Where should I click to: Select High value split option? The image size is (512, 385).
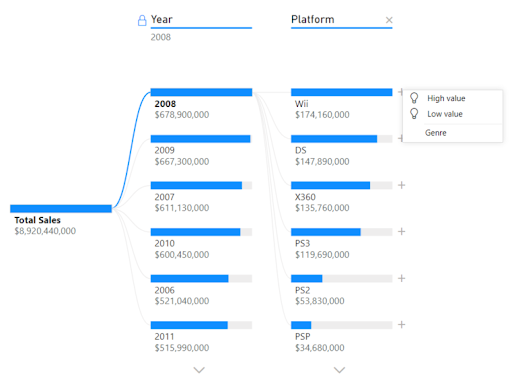[x=446, y=98]
